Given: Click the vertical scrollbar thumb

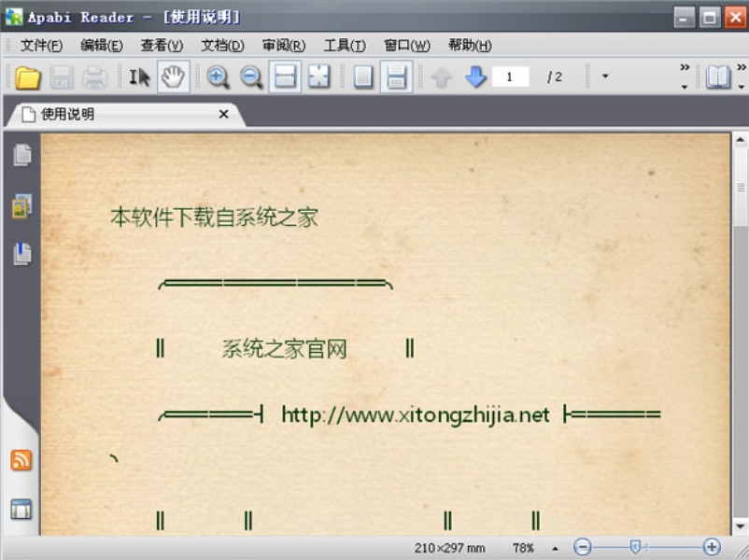Looking at the screenshot, I should (741, 188).
